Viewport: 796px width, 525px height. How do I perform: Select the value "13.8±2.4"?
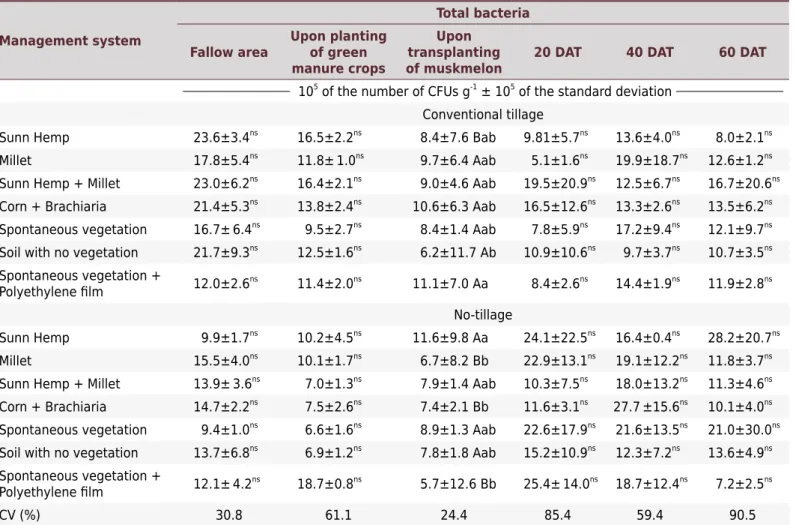pos(329,206)
